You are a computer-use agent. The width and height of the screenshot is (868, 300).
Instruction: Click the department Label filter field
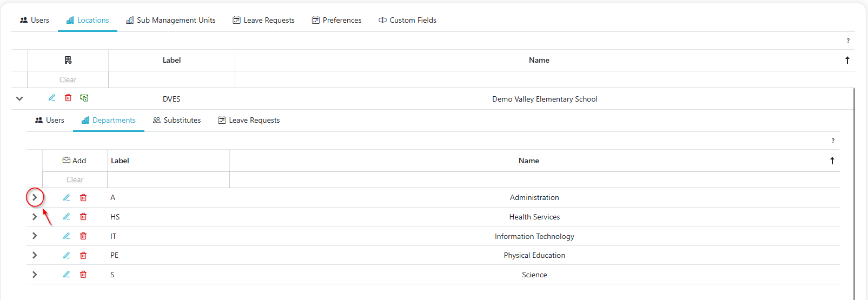point(168,179)
